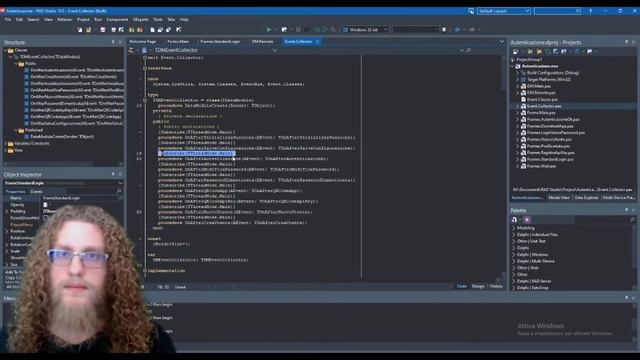Expand Variables/Constants node in Structure
640x360 pixels.
click(x=5, y=144)
